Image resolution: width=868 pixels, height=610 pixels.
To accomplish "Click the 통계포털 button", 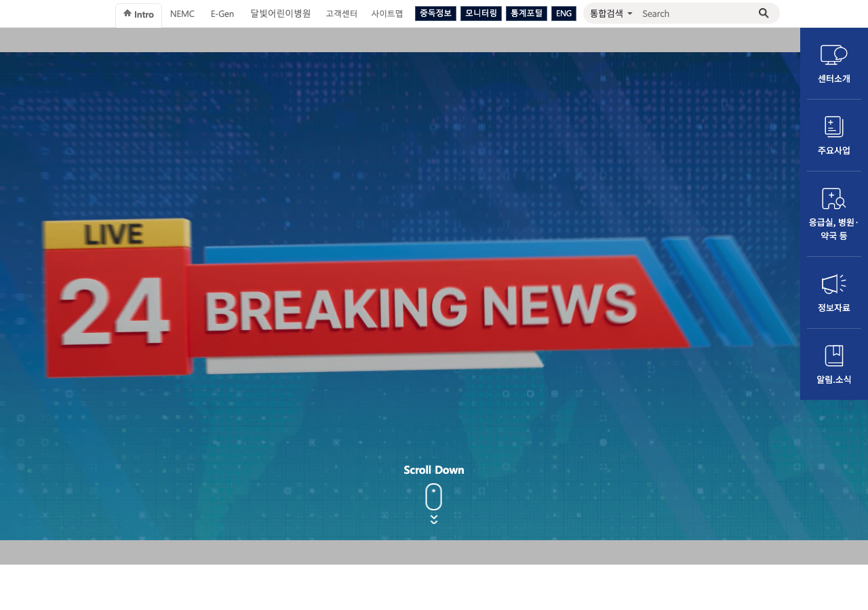I will [x=526, y=14].
